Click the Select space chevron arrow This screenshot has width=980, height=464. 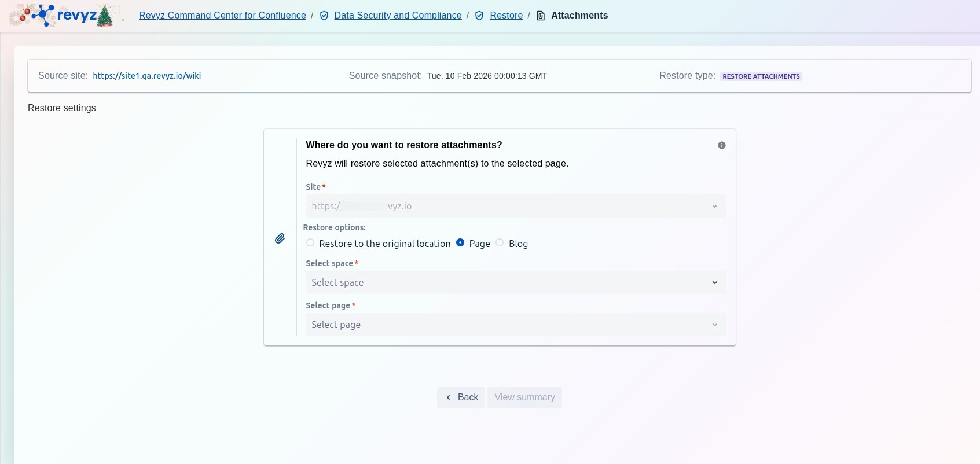[x=715, y=283]
